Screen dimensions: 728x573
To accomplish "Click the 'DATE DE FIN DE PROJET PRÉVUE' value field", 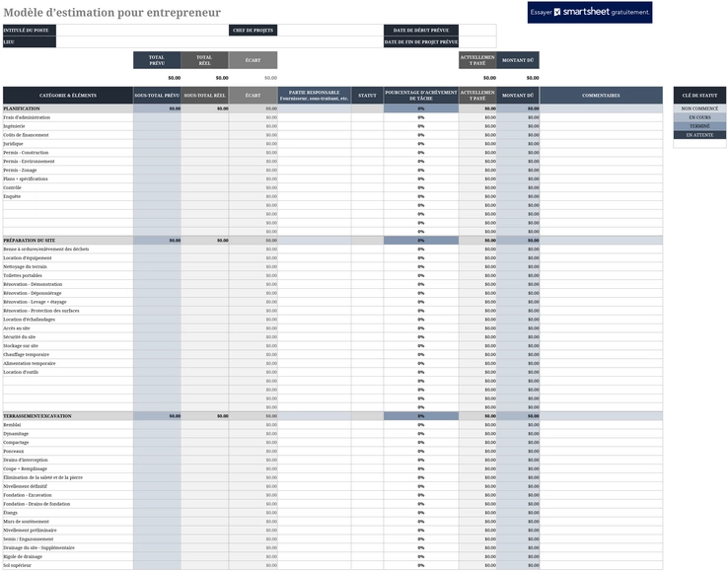I will (x=477, y=41).
